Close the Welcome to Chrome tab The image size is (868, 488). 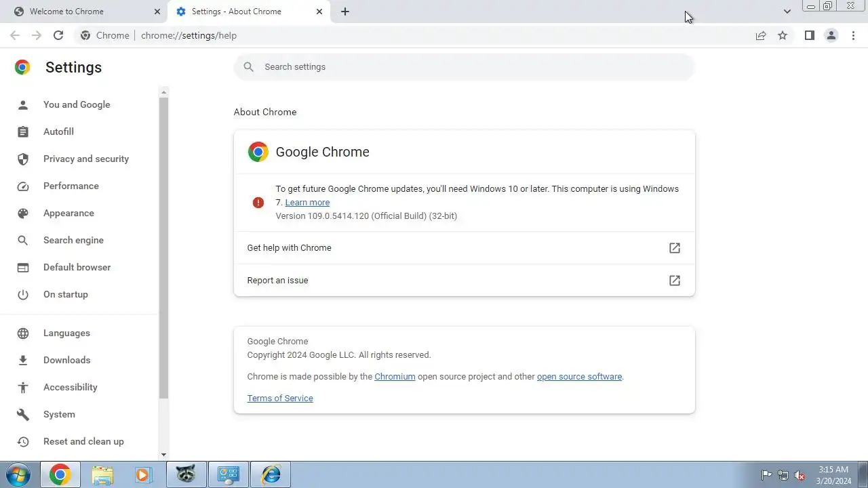(x=157, y=12)
